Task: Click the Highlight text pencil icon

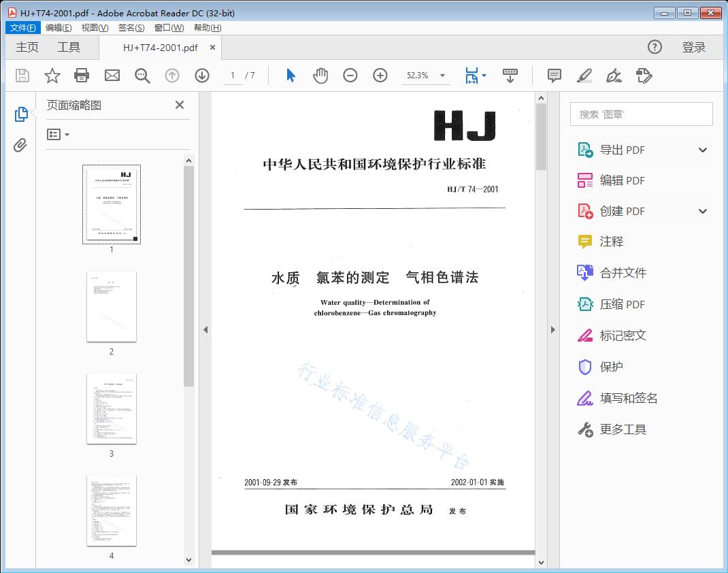Action: 584,76
